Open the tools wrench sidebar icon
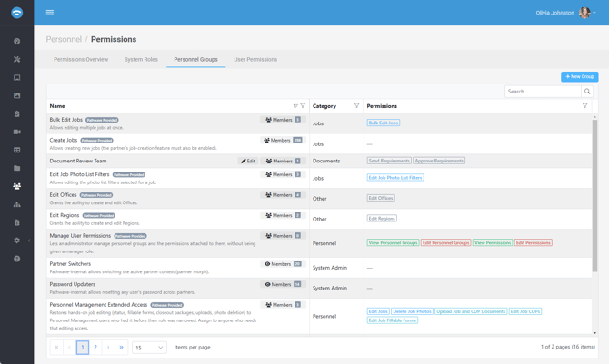 pyautogui.click(x=16, y=59)
